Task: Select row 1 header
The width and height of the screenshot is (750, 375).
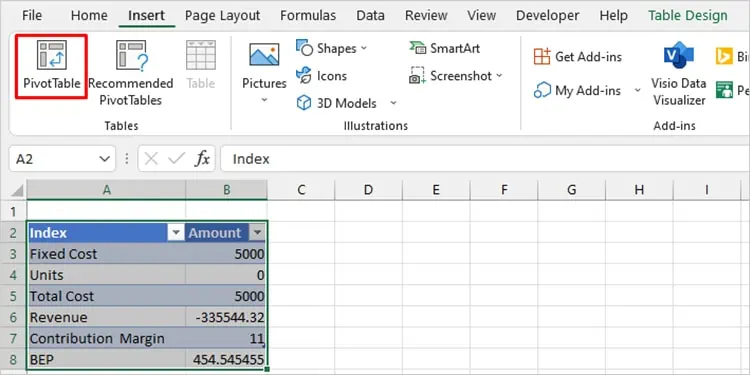Action: tap(13, 211)
